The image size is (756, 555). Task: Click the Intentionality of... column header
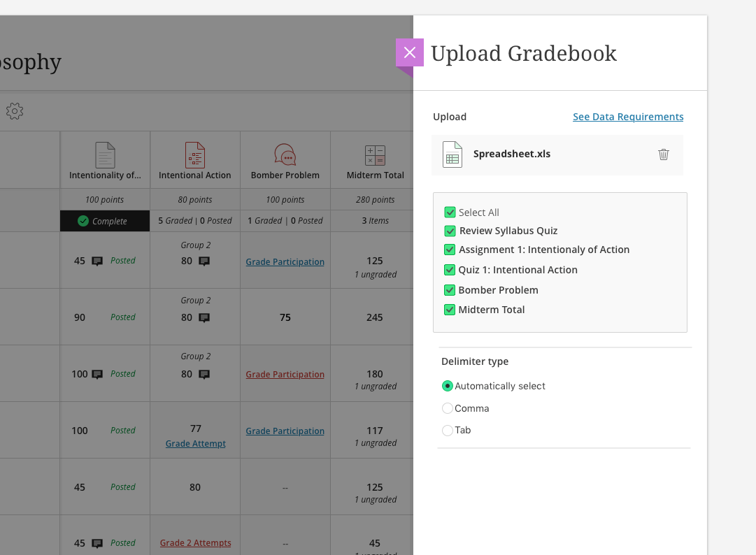point(105,161)
